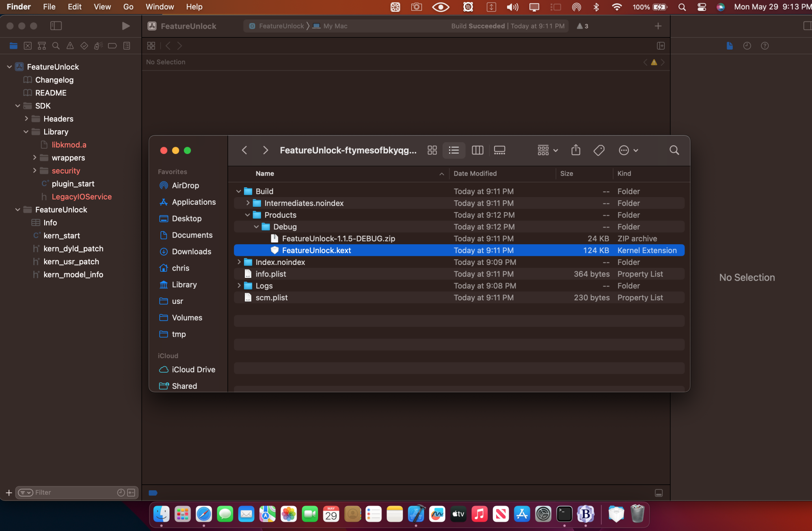812x531 pixels.
Task: Toggle the Xcode left navigator sidebar
Action: tap(56, 26)
